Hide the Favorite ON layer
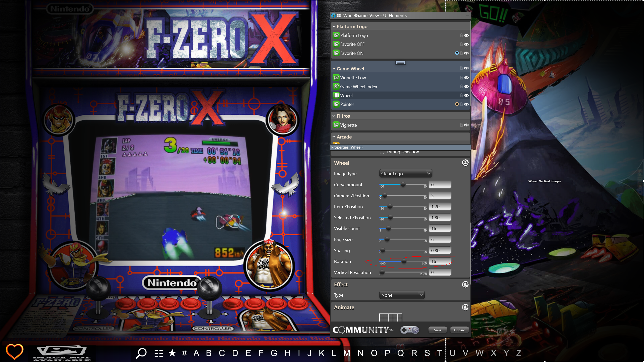 (466, 53)
